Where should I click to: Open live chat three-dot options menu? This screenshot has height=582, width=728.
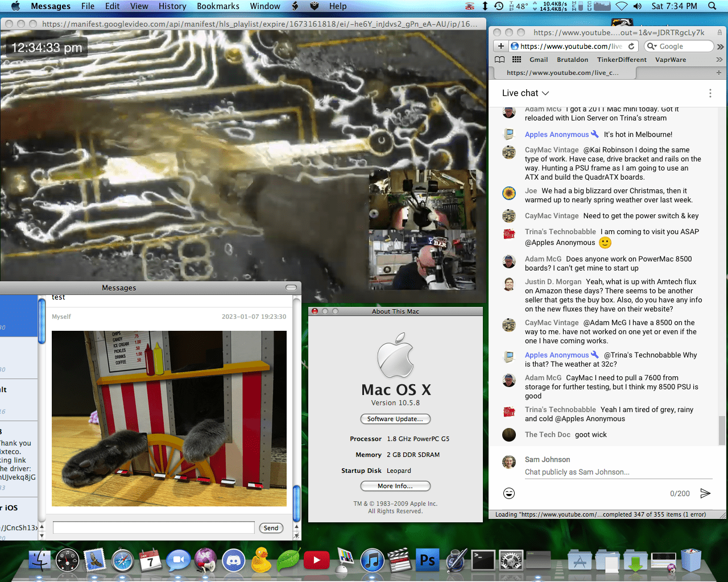(710, 93)
